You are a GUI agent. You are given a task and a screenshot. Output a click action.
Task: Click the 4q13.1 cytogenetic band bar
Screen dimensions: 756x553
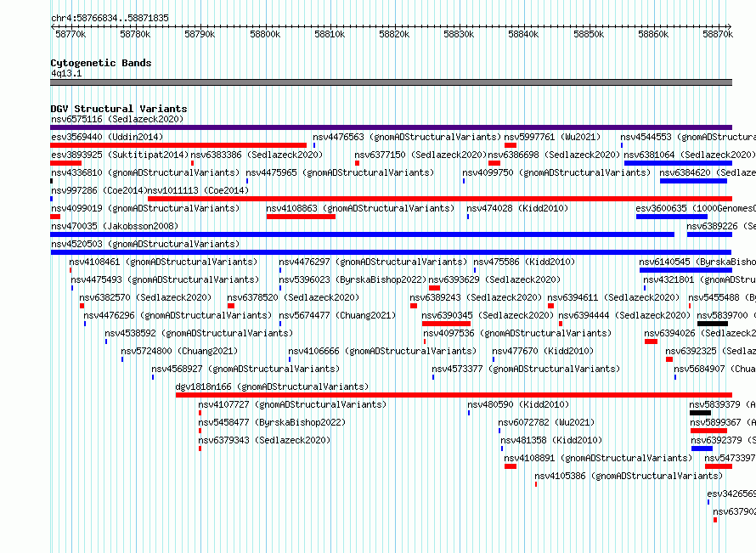tap(391, 82)
